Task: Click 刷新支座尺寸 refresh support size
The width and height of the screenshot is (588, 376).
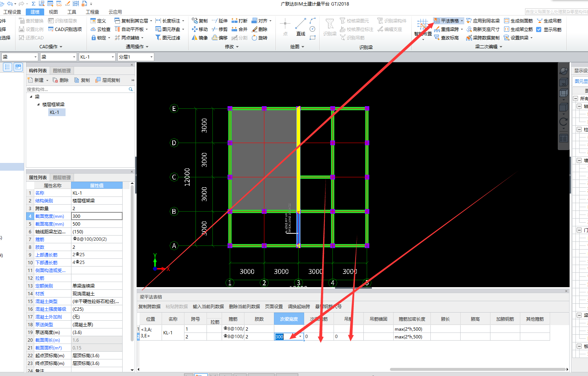Action: 483,29
